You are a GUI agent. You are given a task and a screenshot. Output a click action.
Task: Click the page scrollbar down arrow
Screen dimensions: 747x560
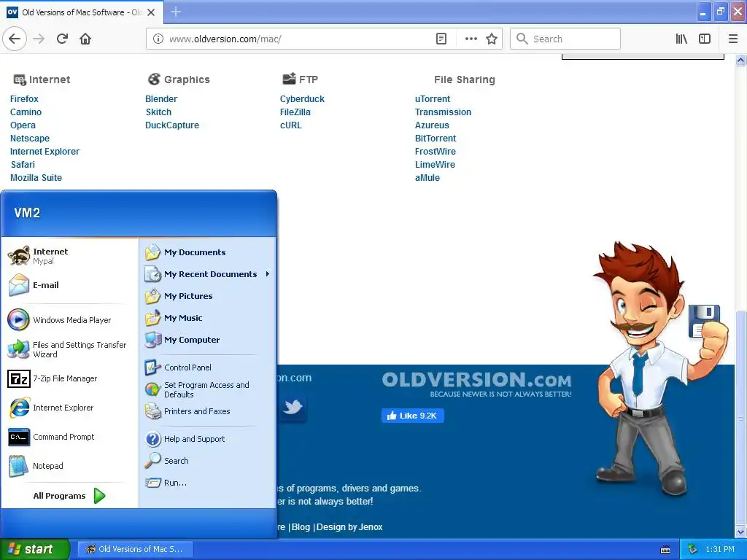740,532
